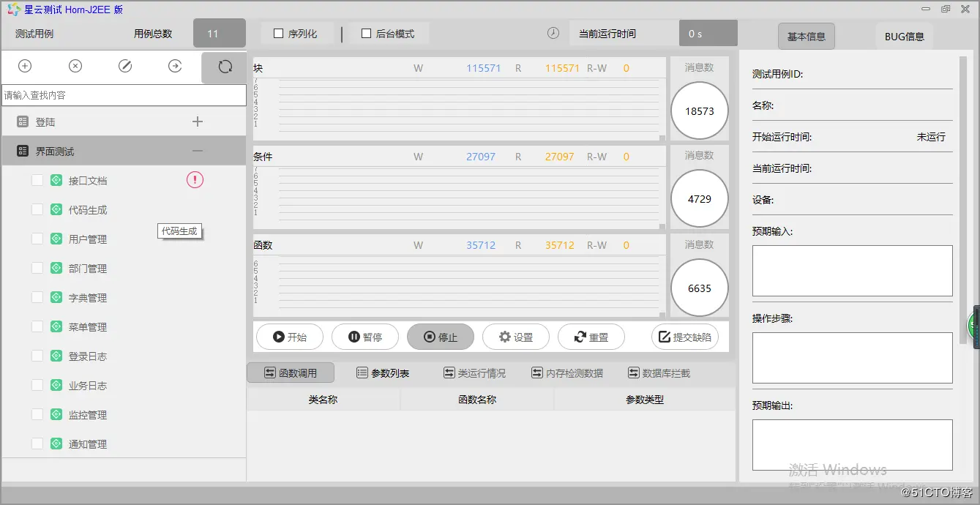Expand the 登陆 group with plus sign
The image size is (980, 505).
tap(197, 121)
